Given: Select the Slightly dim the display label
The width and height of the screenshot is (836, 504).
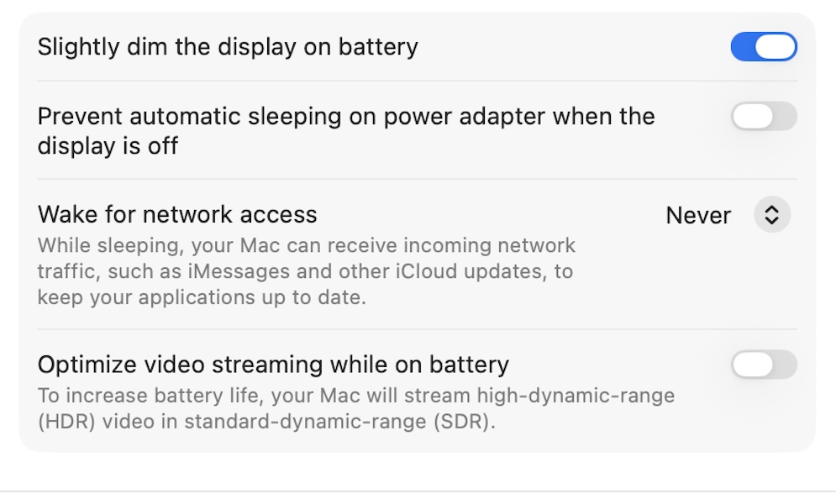Looking at the screenshot, I should click(227, 47).
